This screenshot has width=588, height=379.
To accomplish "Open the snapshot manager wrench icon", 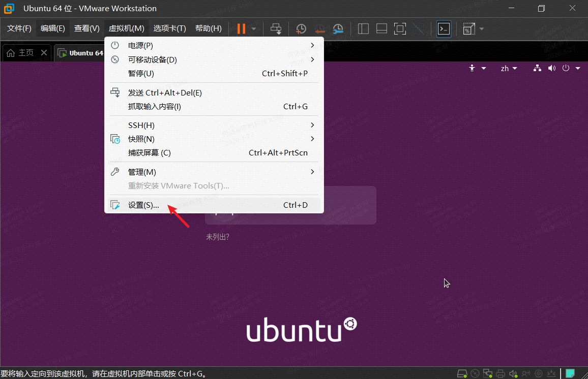I will (x=338, y=29).
